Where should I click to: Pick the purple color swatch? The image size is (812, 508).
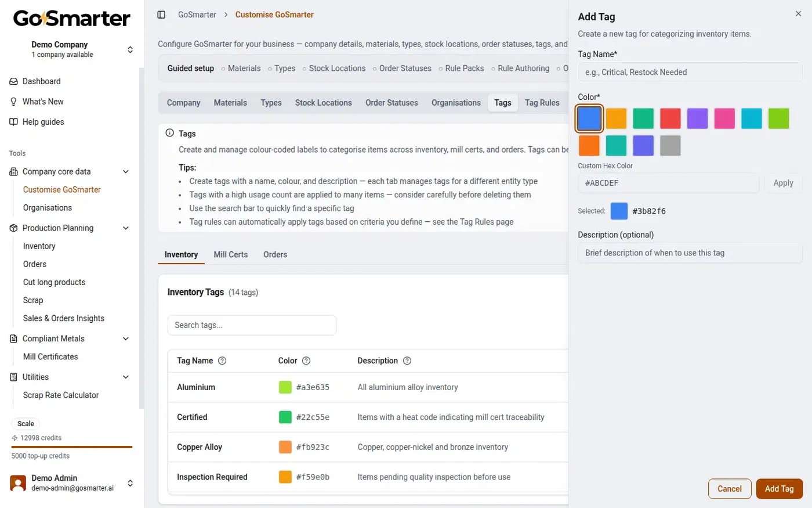pyautogui.click(x=697, y=118)
